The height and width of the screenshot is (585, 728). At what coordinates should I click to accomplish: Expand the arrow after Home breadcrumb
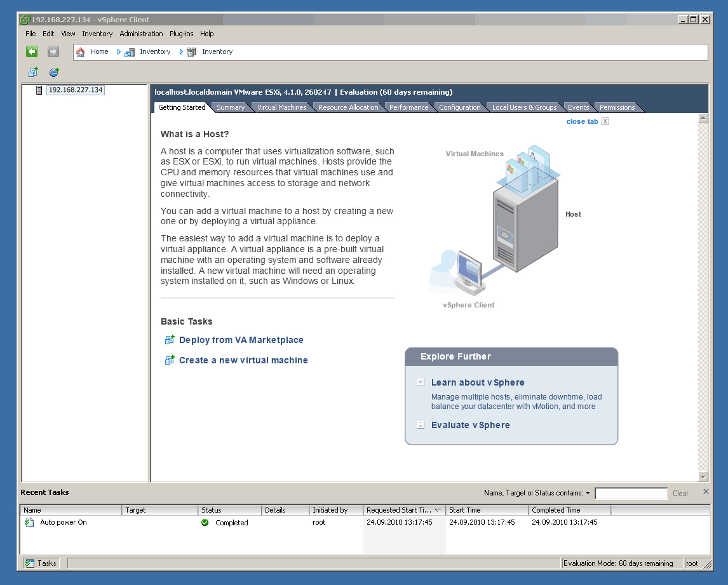[x=119, y=52]
